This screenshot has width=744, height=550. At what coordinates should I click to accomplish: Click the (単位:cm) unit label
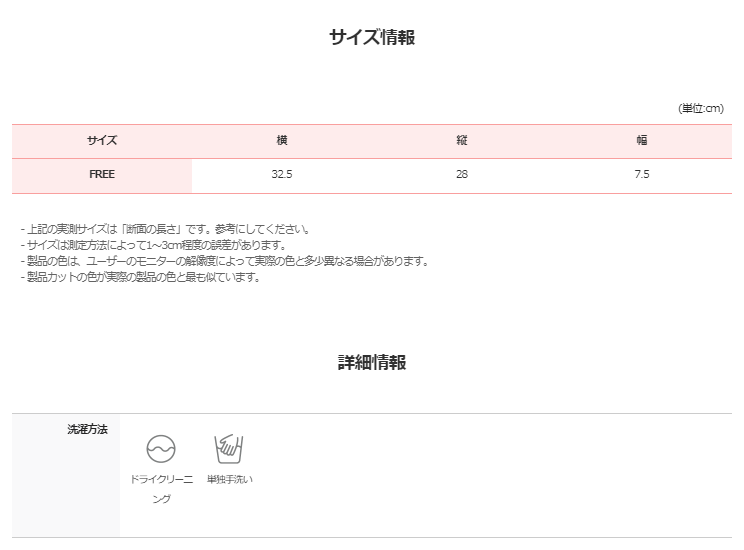point(701,108)
